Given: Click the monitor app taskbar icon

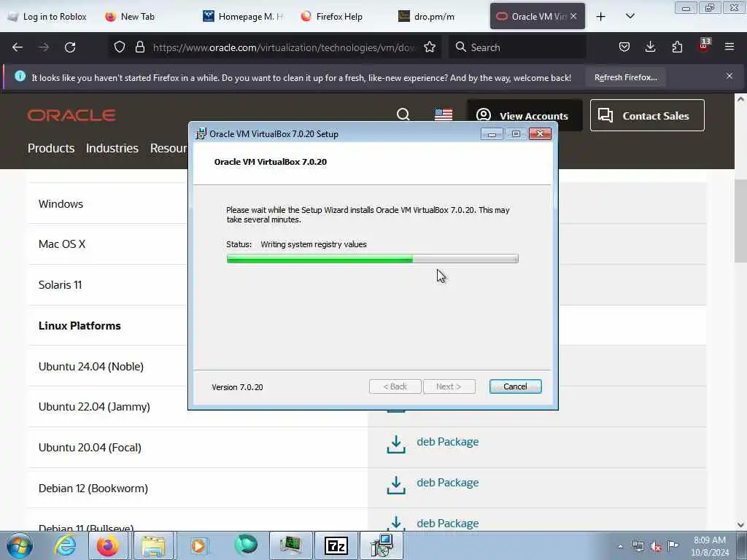Looking at the screenshot, I should coord(290,545).
